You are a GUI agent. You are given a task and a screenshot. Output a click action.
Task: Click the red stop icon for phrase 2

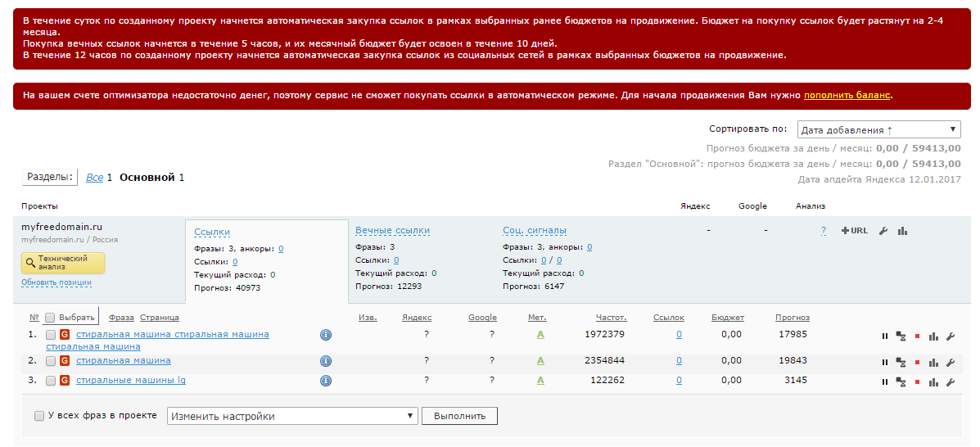pyautogui.click(x=917, y=362)
